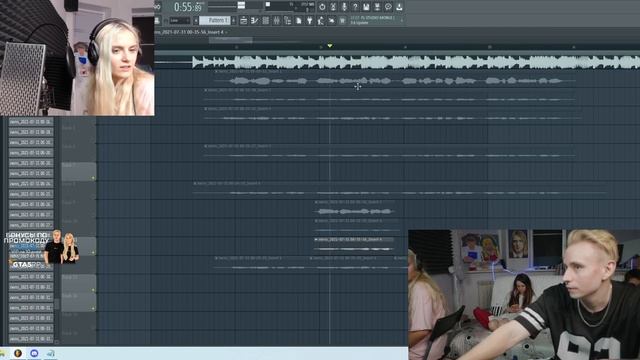Toggle mute dot on Track 7
The width and height of the screenshot is (640, 360).
click(x=93, y=178)
